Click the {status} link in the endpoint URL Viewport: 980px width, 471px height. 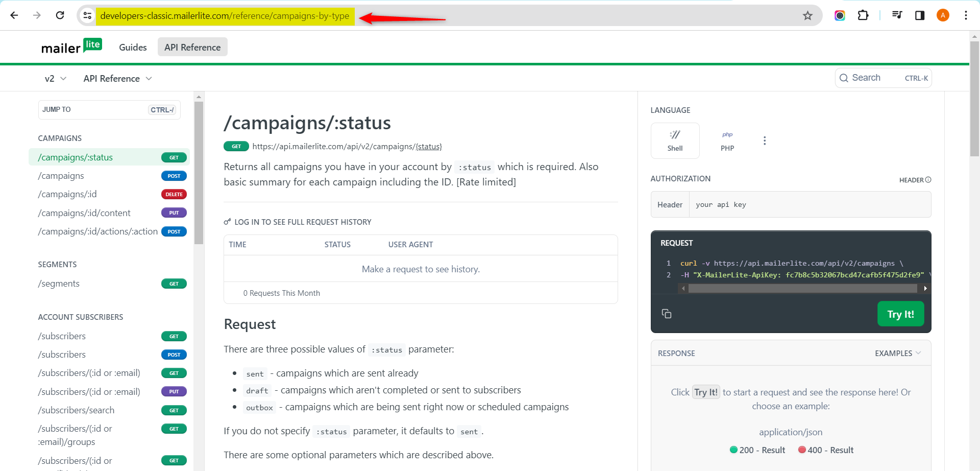pos(429,147)
